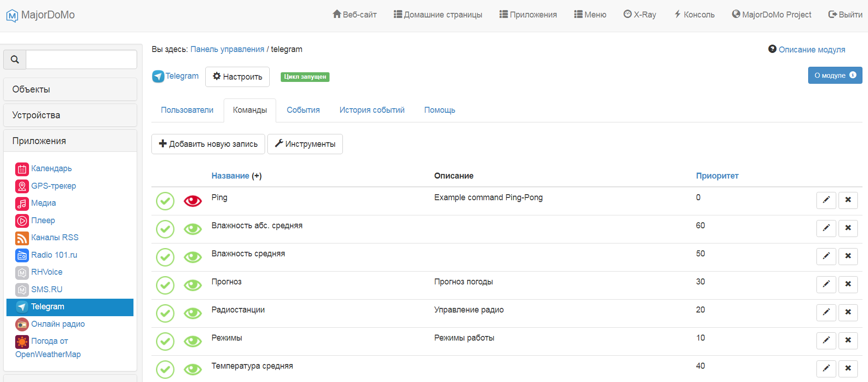This screenshot has width=868, height=382.
Task: Edit the Влажность абс. средняя command
Action: (x=826, y=228)
